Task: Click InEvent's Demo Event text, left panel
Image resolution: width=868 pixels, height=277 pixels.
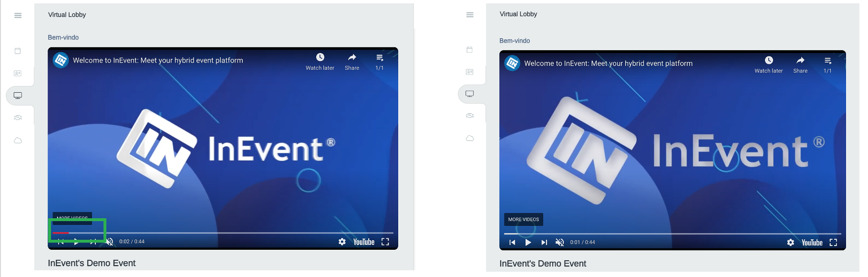Action: point(92,263)
